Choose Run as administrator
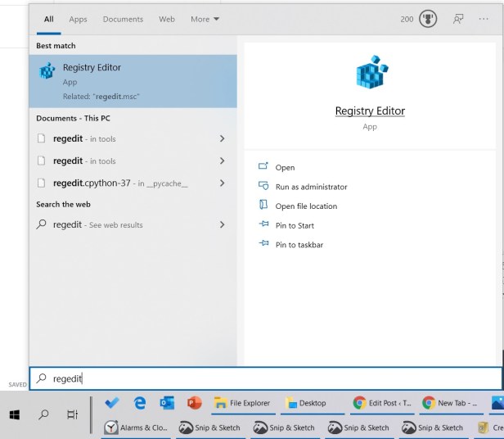 pyautogui.click(x=311, y=187)
